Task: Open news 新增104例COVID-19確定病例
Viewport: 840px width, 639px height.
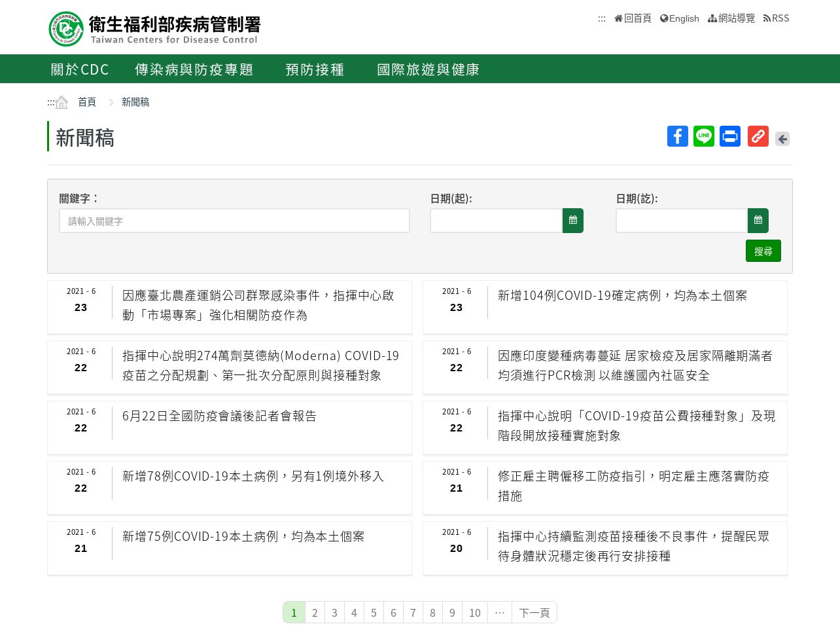Action: [622, 296]
